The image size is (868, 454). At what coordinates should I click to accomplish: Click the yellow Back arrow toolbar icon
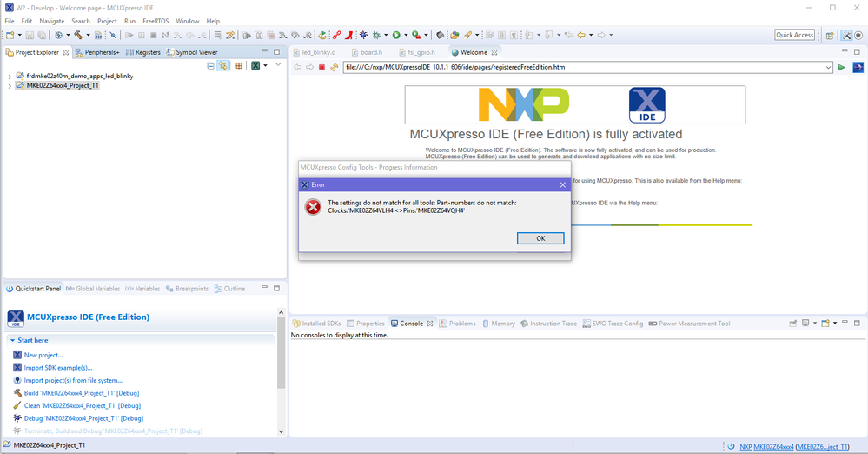click(581, 35)
